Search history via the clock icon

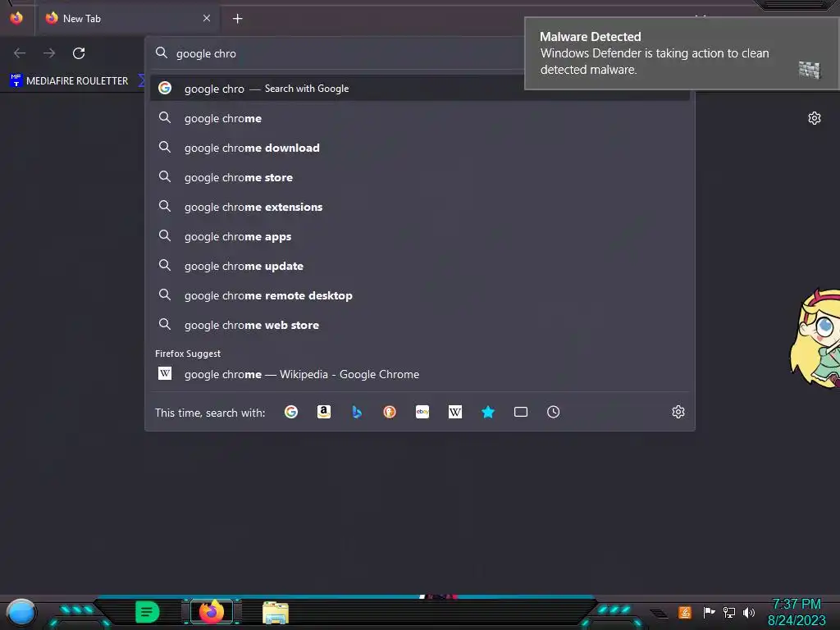(554, 412)
